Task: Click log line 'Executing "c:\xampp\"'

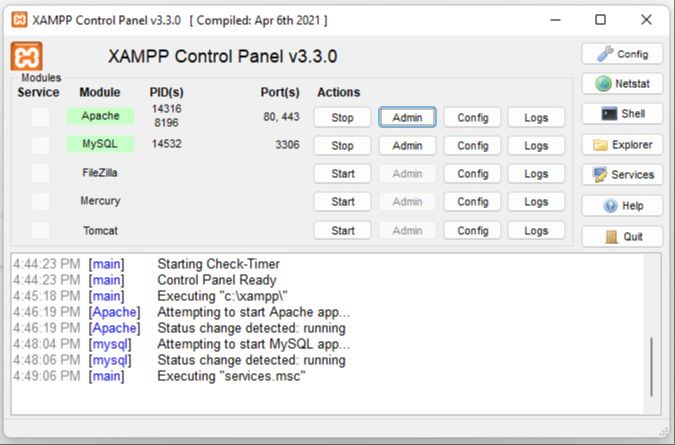Action: (222, 296)
